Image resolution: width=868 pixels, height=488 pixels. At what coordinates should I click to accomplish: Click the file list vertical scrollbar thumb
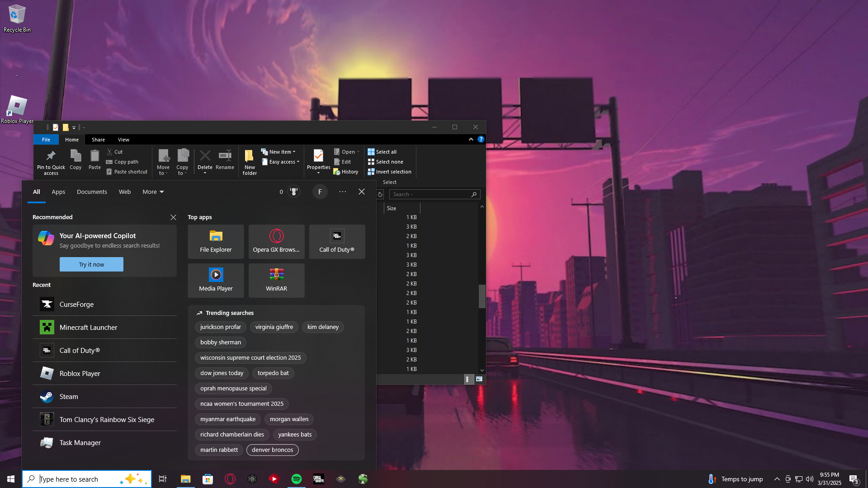[x=482, y=296]
